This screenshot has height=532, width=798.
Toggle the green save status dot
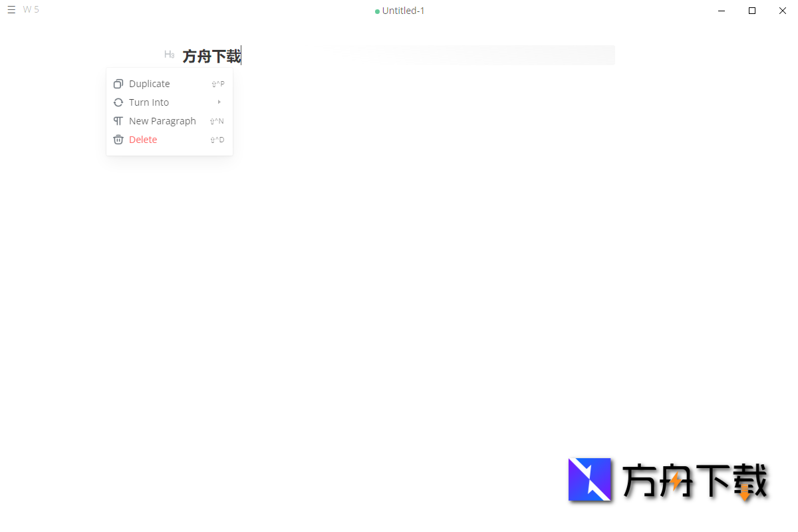pos(377,11)
